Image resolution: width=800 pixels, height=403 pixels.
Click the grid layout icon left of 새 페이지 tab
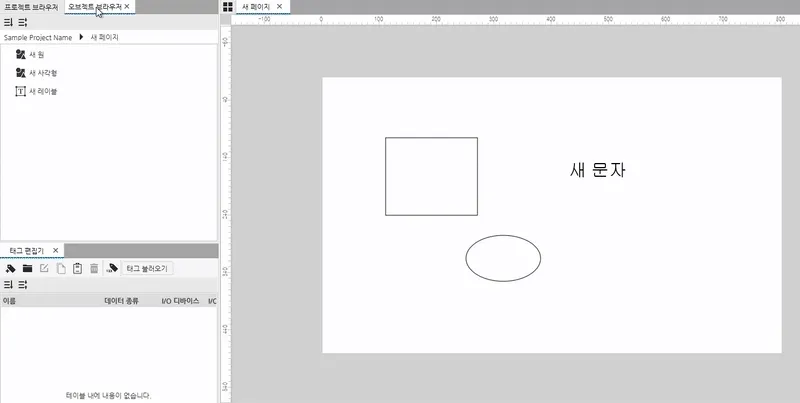228,7
